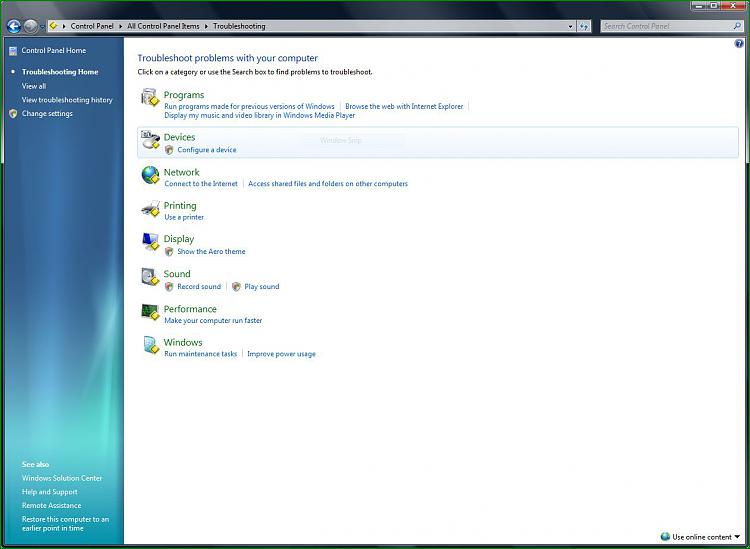The width and height of the screenshot is (750, 549).
Task: Open Troubleshooting Home in sidebar
Action: [60, 72]
